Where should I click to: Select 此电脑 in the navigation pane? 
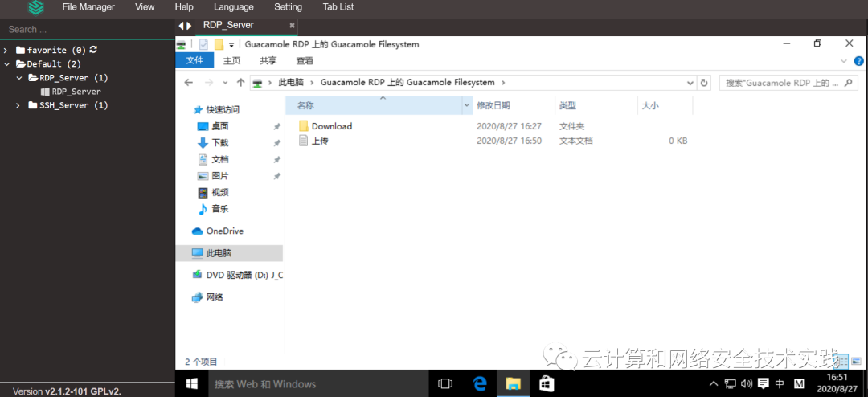(x=228, y=253)
